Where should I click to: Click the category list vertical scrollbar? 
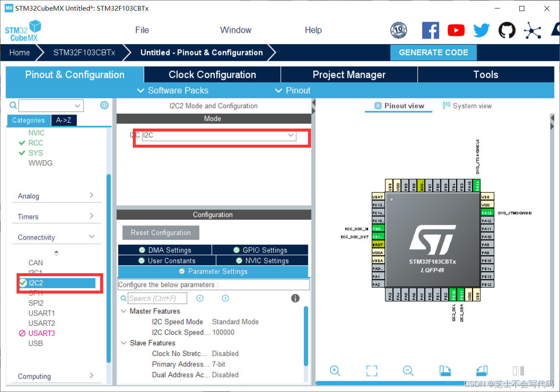[109, 268]
